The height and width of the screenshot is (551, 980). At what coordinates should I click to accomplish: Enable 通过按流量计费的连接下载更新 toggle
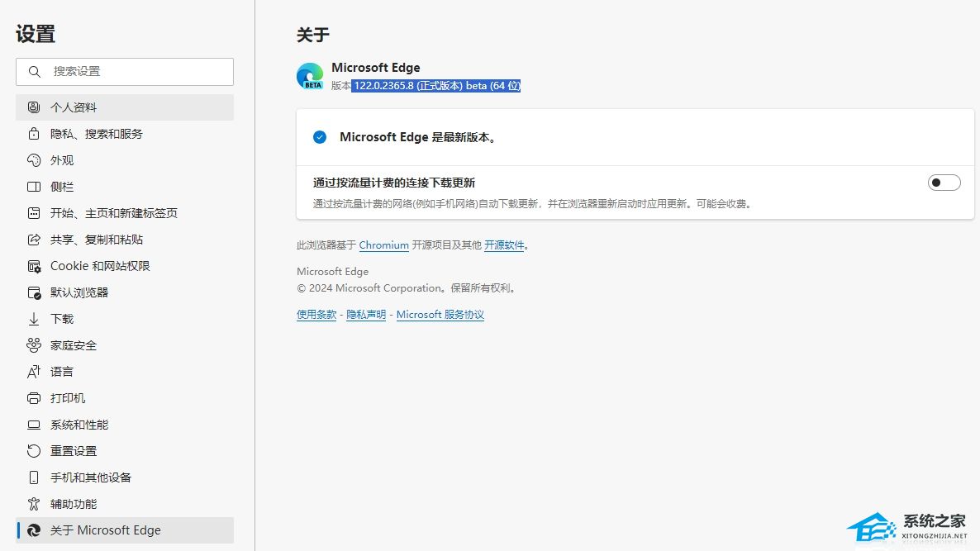(944, 183)
